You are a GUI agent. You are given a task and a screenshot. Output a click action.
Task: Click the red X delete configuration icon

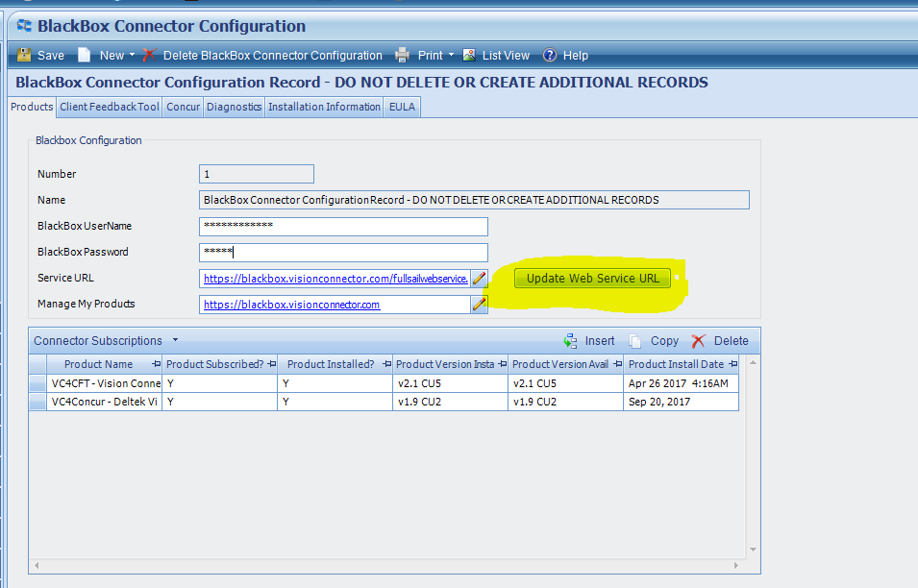149,55
